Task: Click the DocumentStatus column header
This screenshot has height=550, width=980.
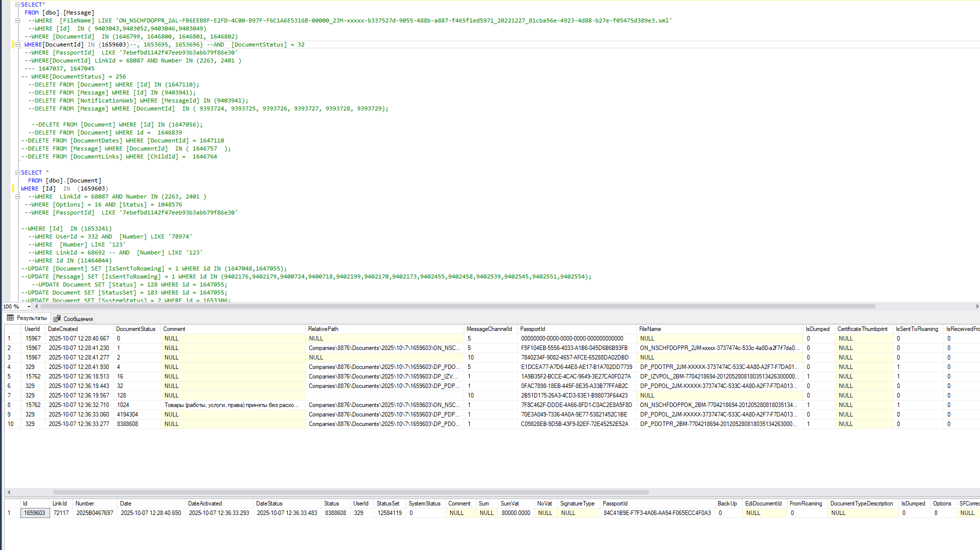Action: click(136, 329)
